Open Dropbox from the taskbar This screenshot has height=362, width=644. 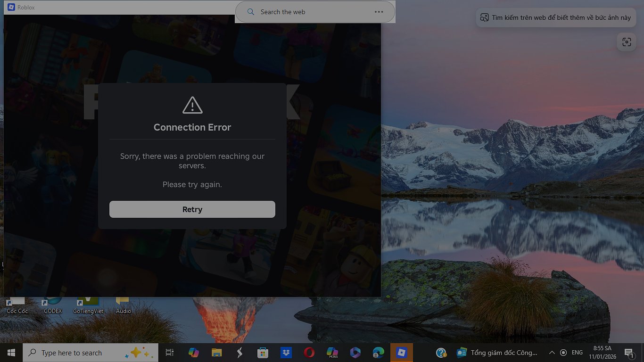click(x=286, y=353)
